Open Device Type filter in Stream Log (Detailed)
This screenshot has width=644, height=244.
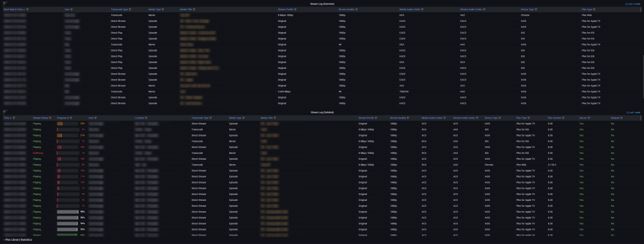500,118
